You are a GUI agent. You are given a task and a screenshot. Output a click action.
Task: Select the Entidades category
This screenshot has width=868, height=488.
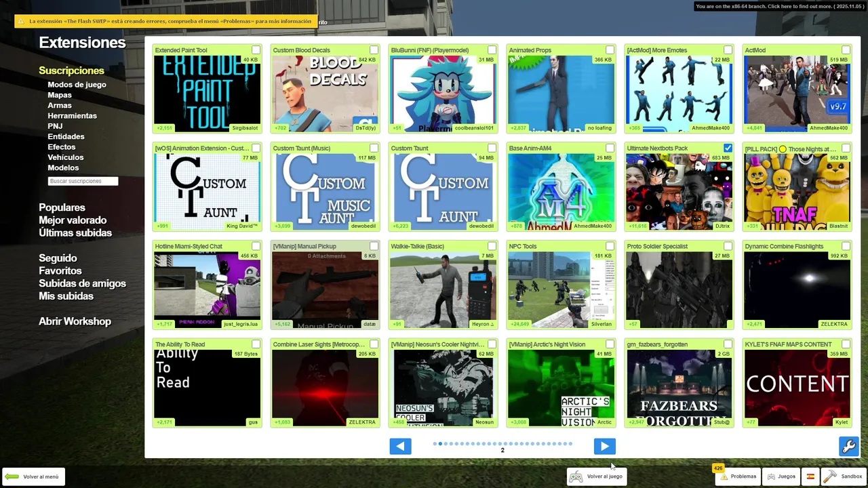66,136
